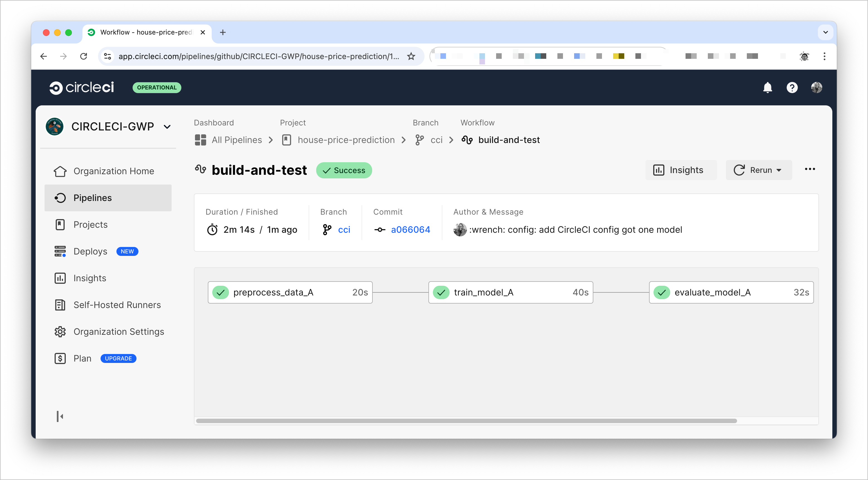Screen dimensions: 868x480
Task: Select the Self-Hosted Runners icon
Action: (x=60, y=305)
